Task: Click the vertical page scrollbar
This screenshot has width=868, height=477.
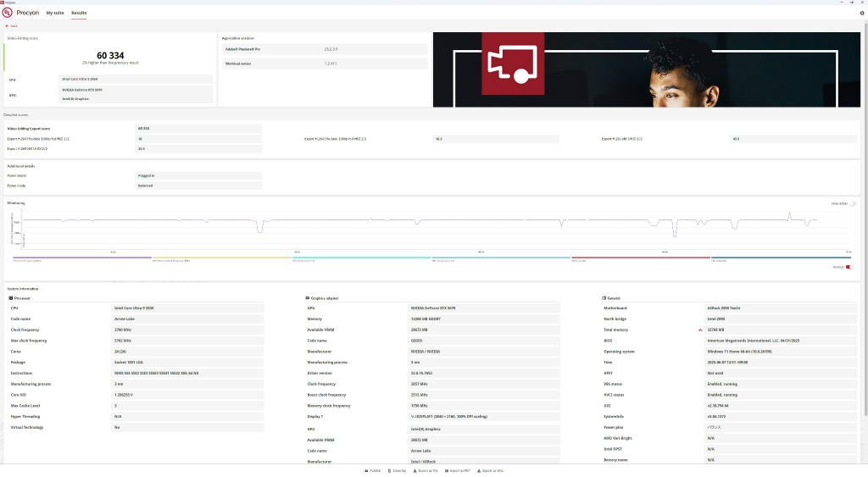Action: [865, 221]
